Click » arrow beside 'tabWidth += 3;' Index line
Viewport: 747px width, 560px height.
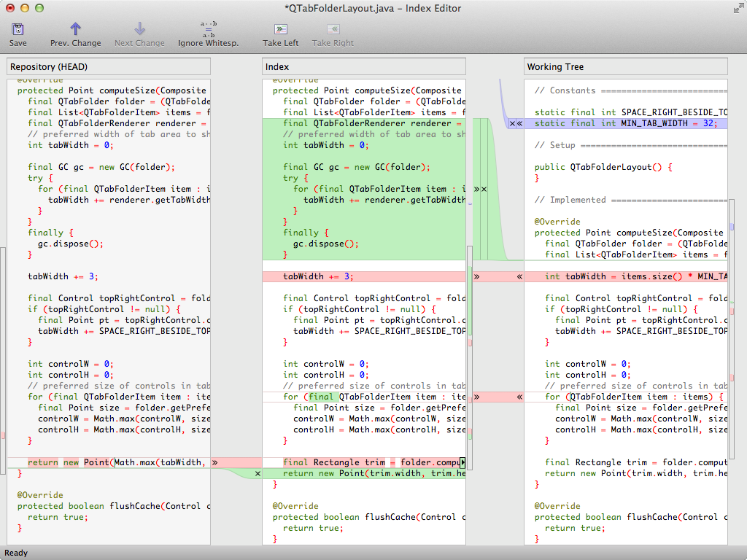coord(477,276)
